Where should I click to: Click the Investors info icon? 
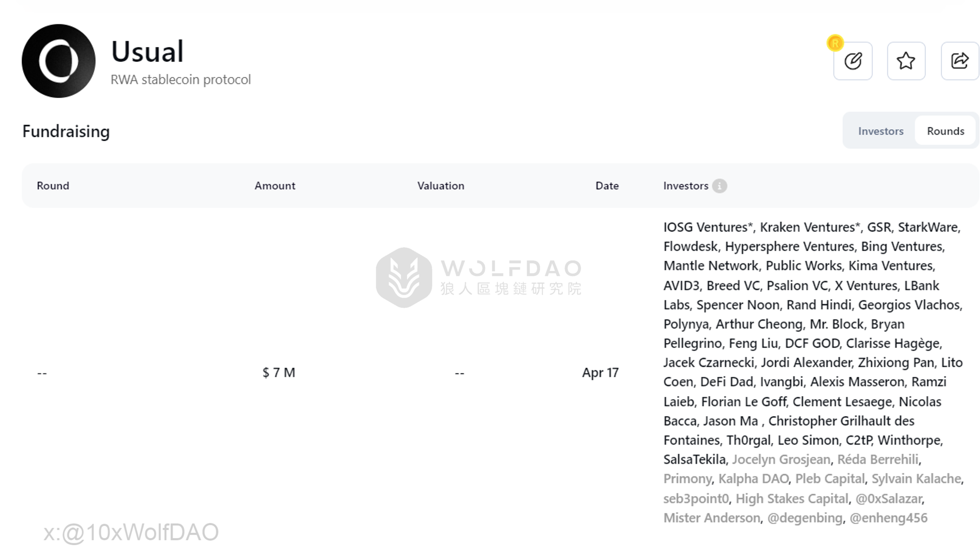719,186
